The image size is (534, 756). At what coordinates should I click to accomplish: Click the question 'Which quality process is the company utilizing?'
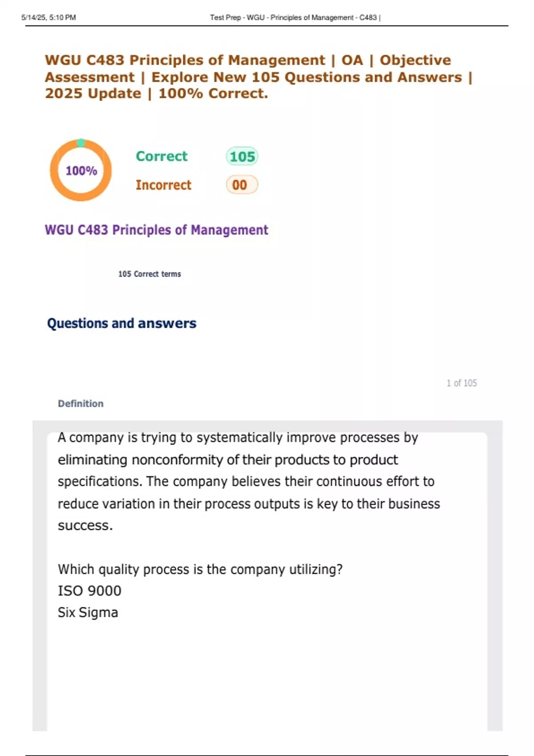[x=200, y=569]
